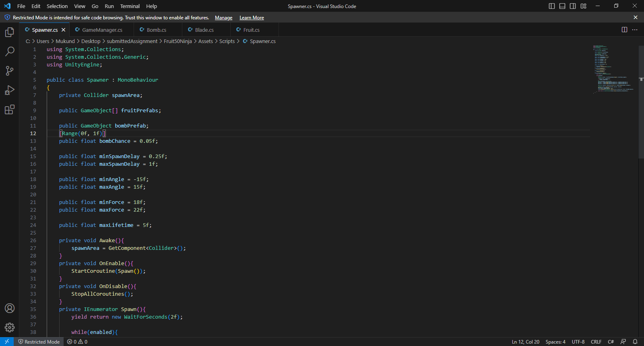Click the MonoBehaviour class name
The width and height of the screenshot is (644, 346).
[138, 80]
